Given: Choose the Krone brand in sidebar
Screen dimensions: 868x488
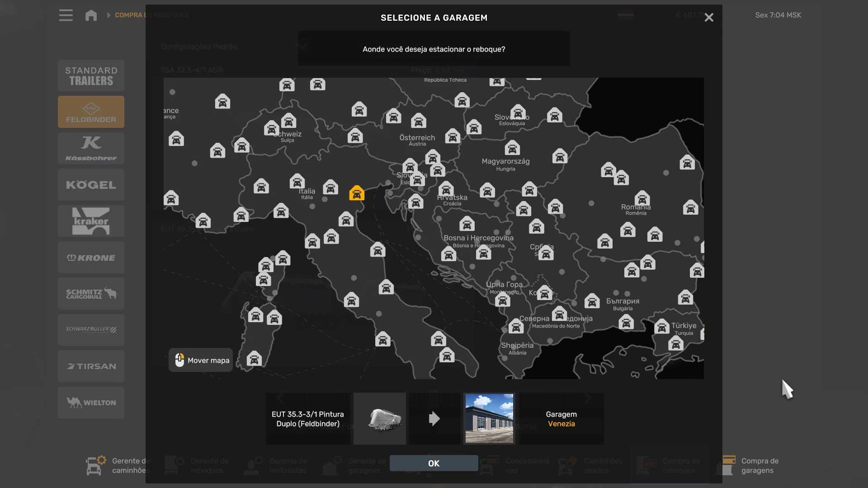Looking at the screenshot, I should 91,258.
